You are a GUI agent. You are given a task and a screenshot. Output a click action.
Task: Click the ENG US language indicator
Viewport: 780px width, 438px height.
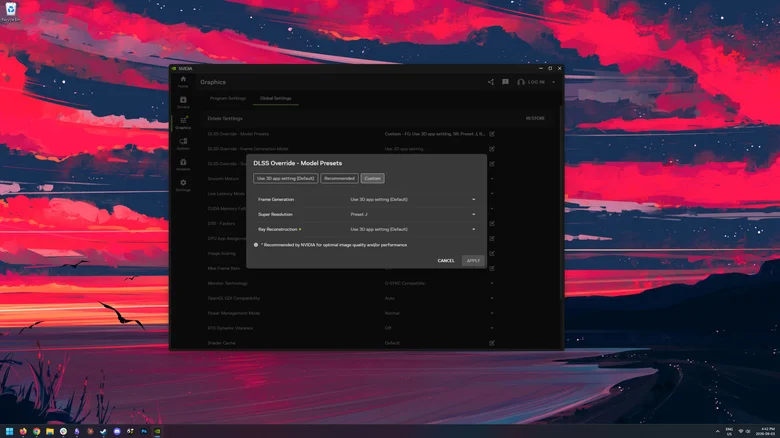coord(729,432)
